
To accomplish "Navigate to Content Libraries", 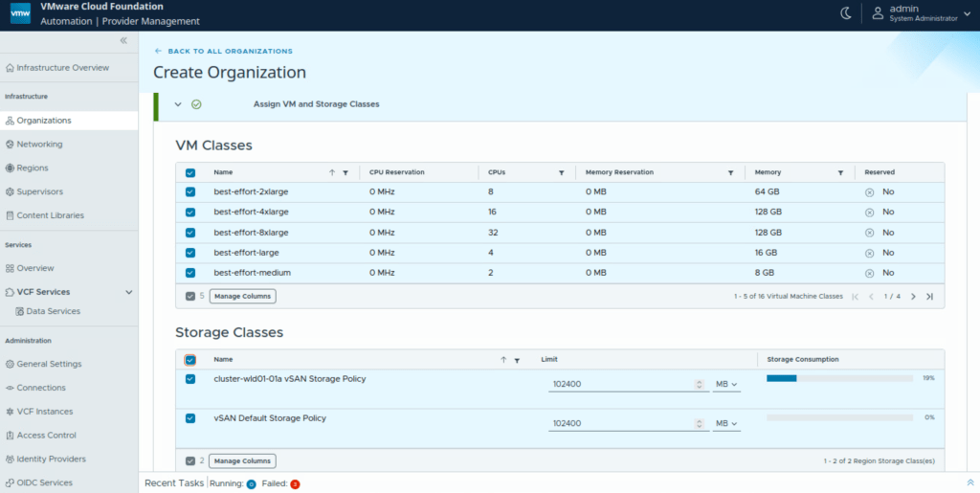I will coord(50,215).
